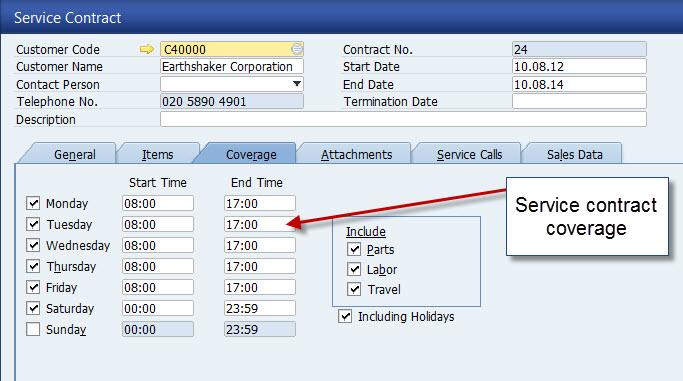Toggle the Including Holidays checkbox
Image resolution: width=683 pixels, height=381 pixels.
tap(345, 316)
